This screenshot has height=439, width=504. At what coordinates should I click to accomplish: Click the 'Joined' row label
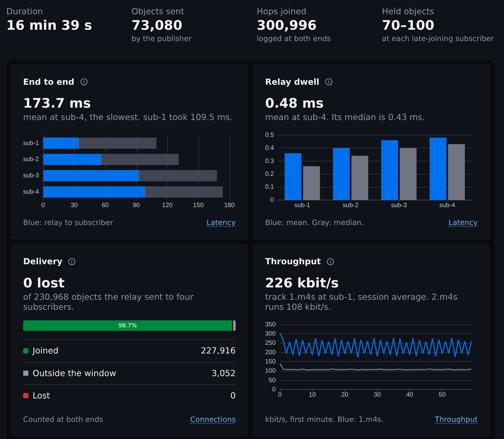coord(45,351)
